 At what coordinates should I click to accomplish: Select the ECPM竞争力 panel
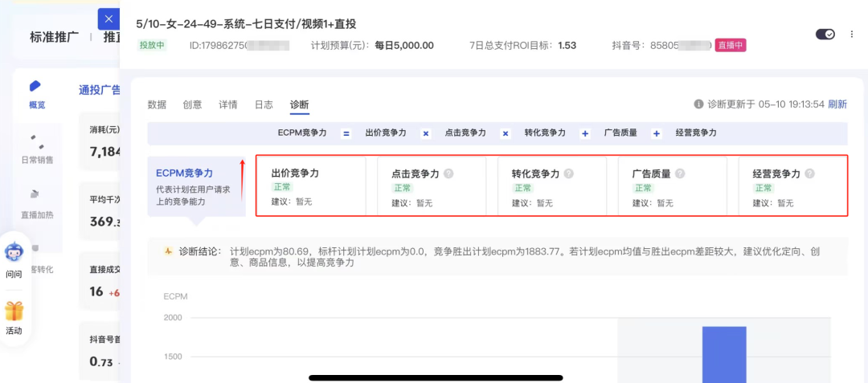tap(195, 186)
